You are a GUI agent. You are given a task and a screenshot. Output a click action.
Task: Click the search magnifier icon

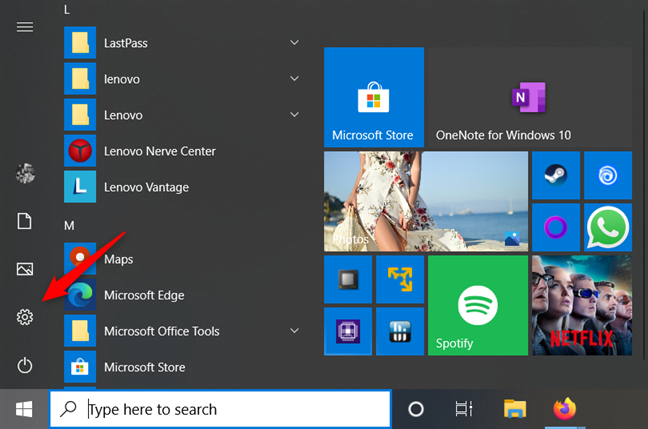68,409
